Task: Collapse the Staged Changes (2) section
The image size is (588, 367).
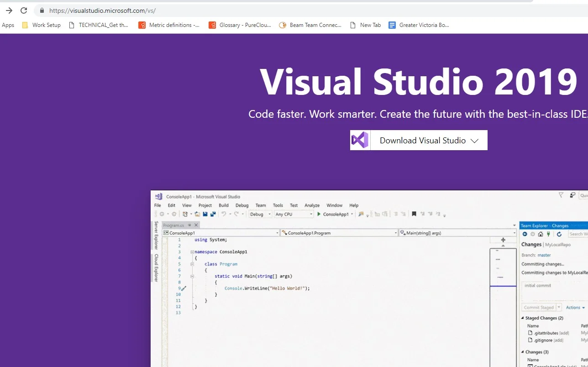Action: point(523,318)
